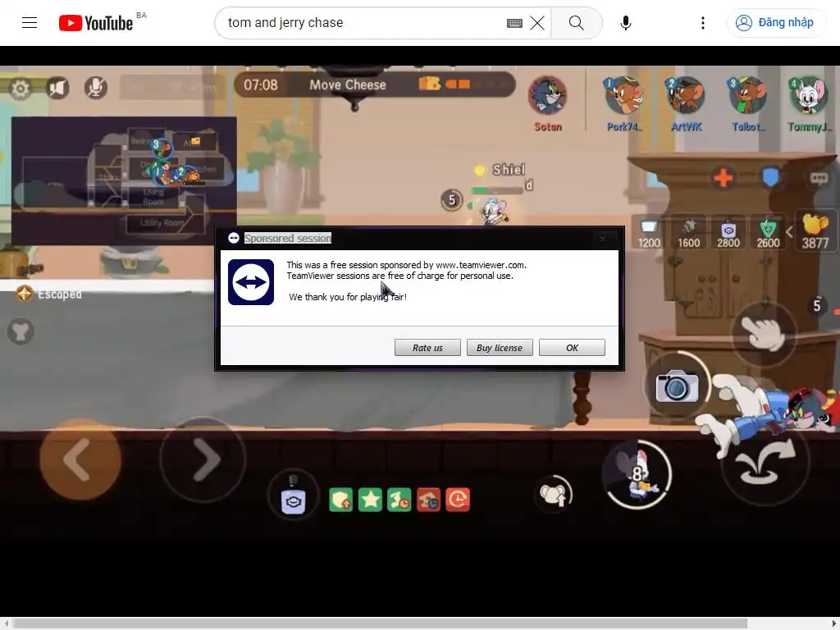The width and height of the screenshot is (840, 630).
Task: Click 'Rate us' in the TeamViewer dialog
Action: (427, 348)
